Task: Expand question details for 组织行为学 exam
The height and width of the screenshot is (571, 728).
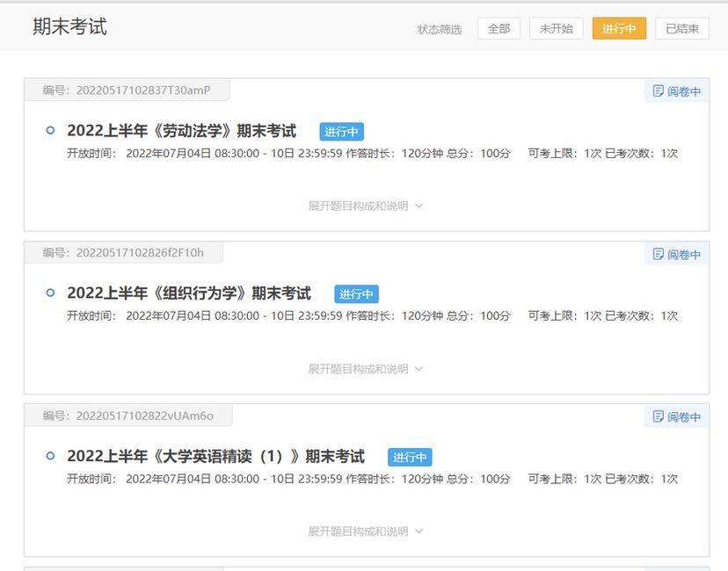Action: (x=365, y=369)
